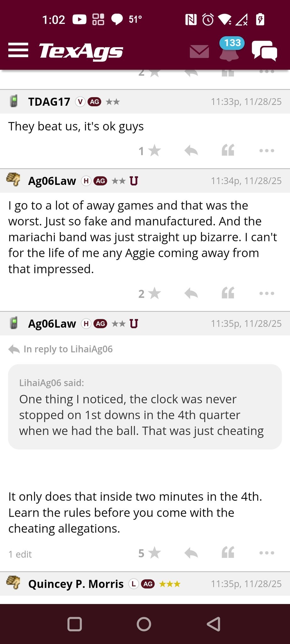This screenshot has width=290, height=644.
Task: Open Quincey P. Morris's profile
Action: coord(76,584)
